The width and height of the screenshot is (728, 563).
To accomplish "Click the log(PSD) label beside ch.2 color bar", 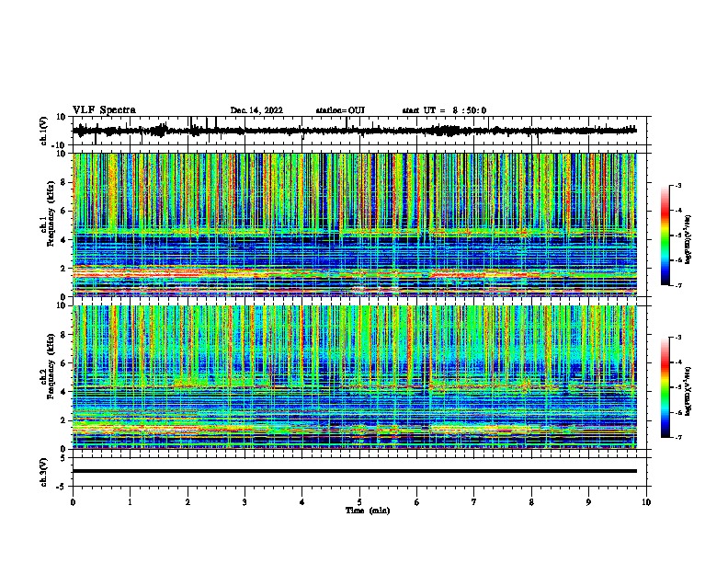I will (x=688, y=391).
